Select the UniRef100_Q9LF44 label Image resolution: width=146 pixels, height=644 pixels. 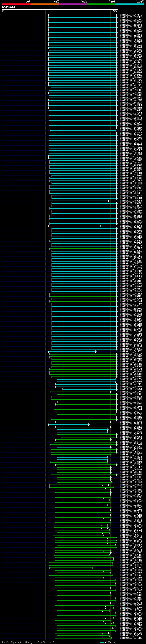pyautogui.click(x=131, y=409)
